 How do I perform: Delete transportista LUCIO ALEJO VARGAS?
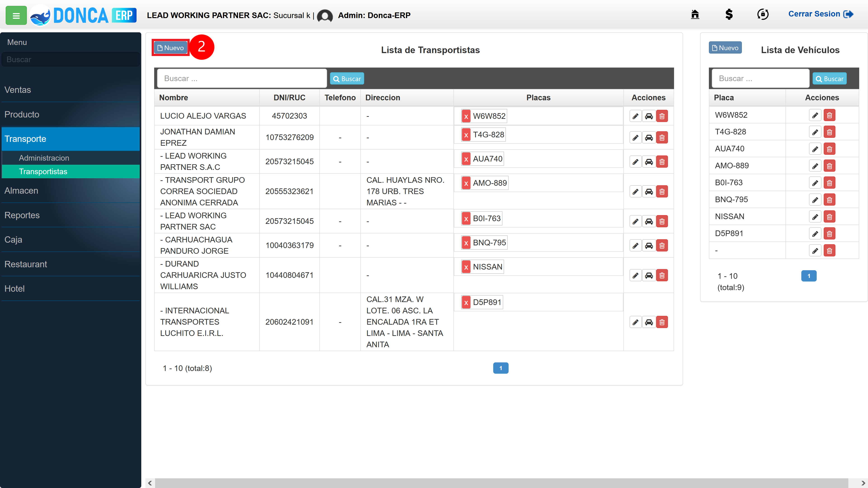[x=662, y=116]
